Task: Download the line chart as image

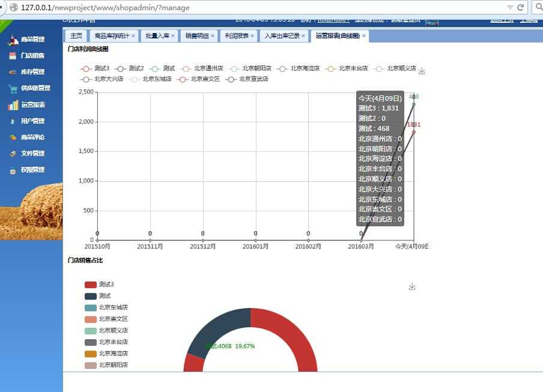Action: [422, 71]
